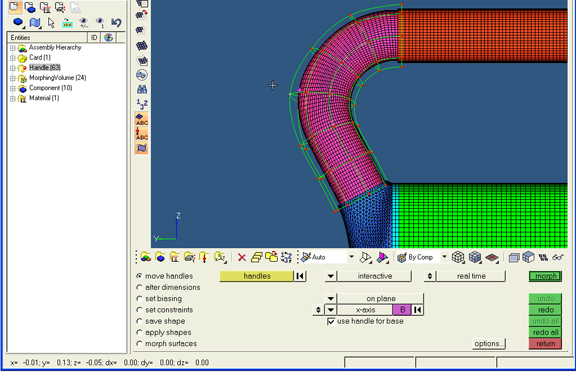Activate the arrow selector tool in browser
The image size is (576, 372).
[51, 23]
